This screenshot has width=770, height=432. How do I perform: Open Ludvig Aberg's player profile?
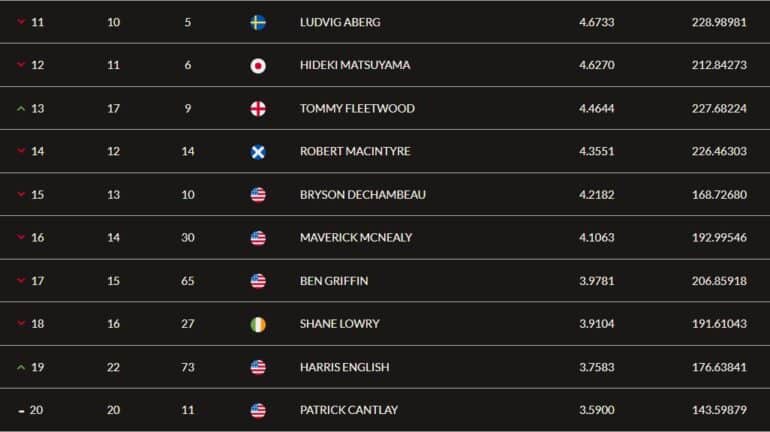pyautogui.click(x=340, y=22)
